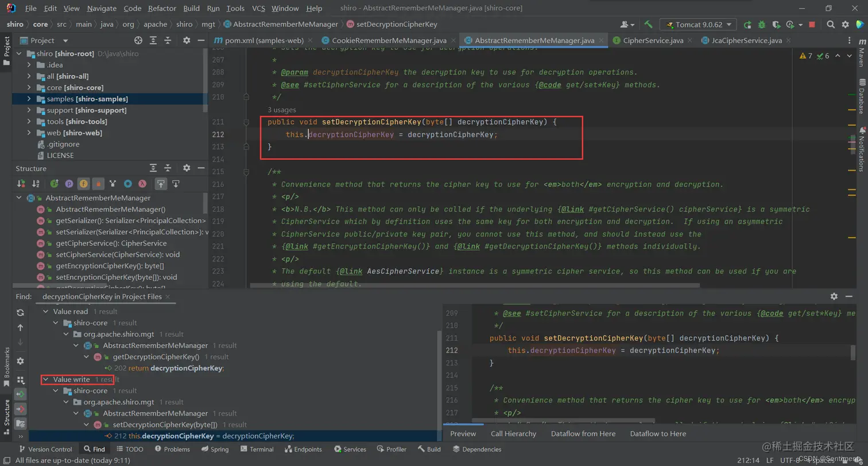Jump to previous highlighted error arrow in editor

838,56
